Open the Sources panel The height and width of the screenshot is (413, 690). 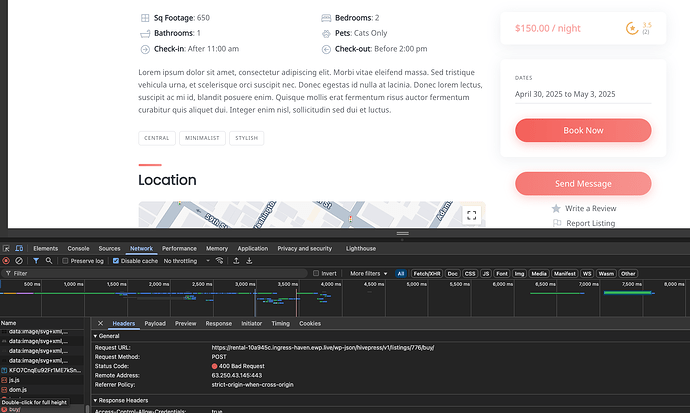pyautogui.click(x=110, y=249)
